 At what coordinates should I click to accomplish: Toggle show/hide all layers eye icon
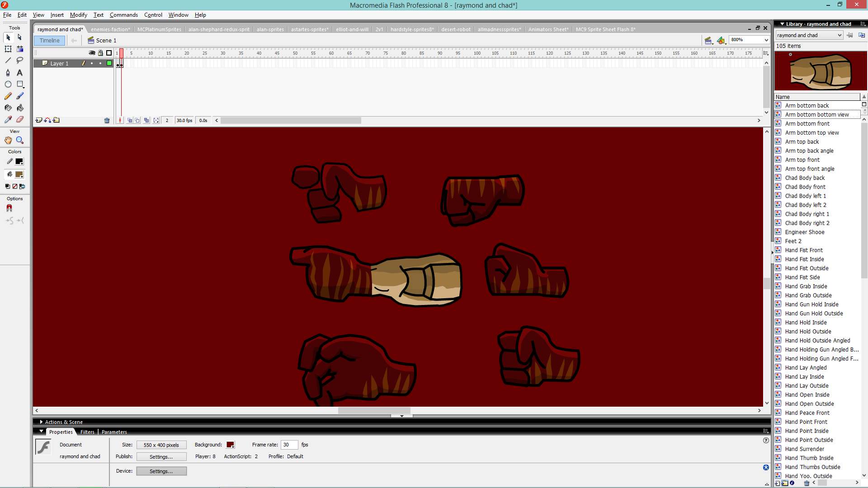click(92, 53)
